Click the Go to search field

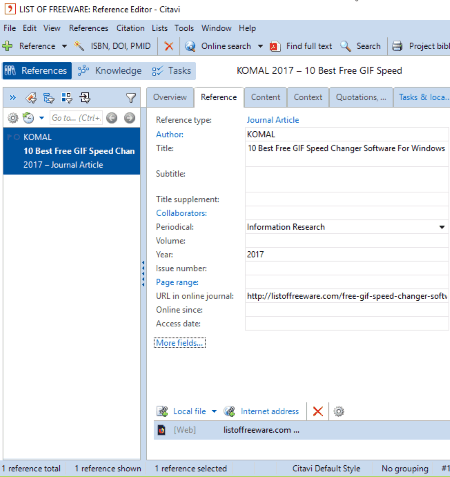coord(76,118)
